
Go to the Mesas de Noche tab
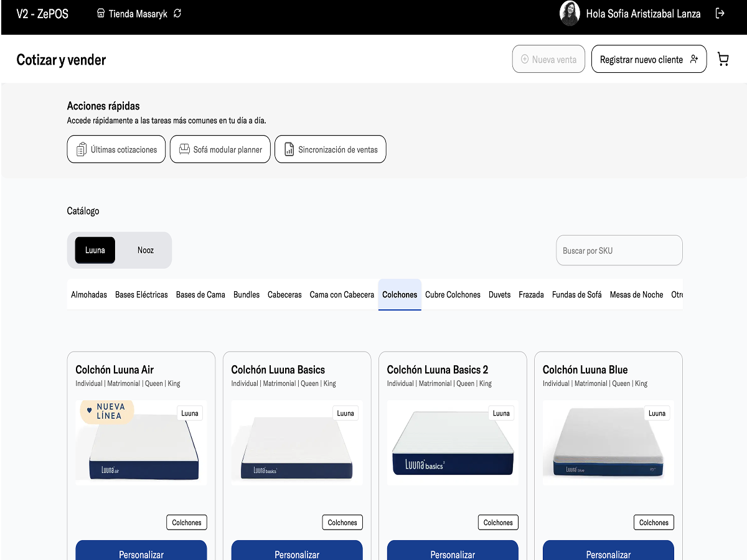[636, 294]
